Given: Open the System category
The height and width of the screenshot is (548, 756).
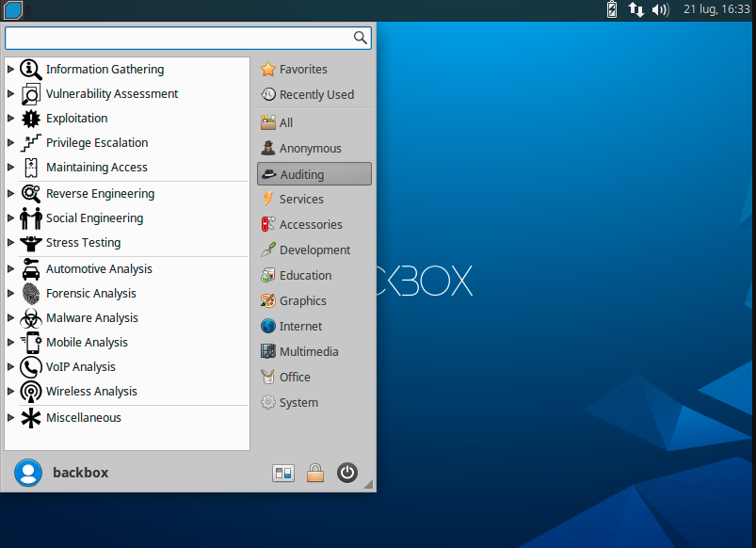Looking at the screenshot, I should (x=314, y=403).
